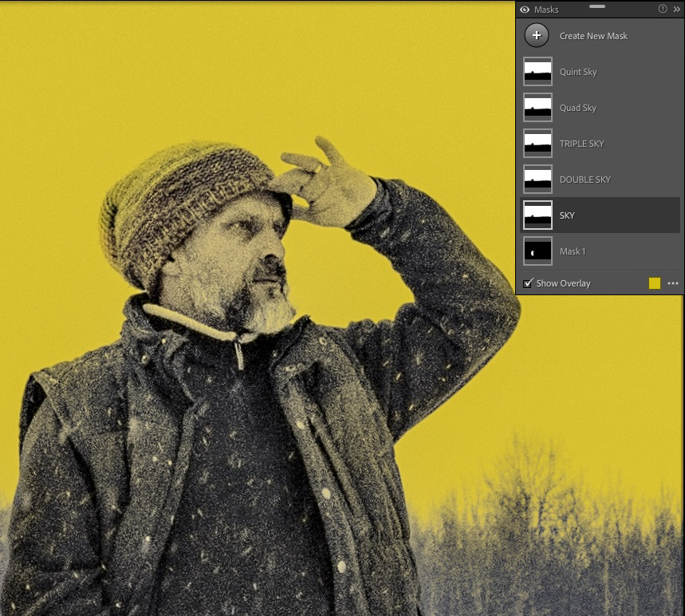Uncheck the Show Overlay checkbox
The image size is (685, 616).
pos(528,283)
